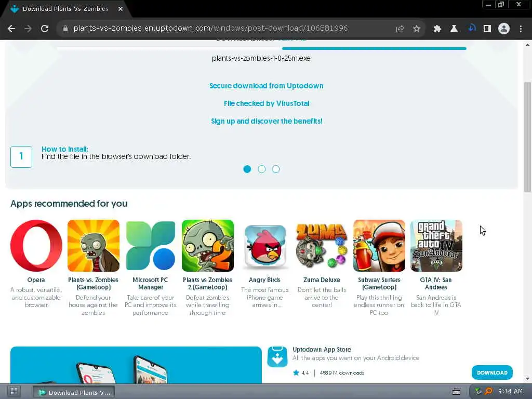Click Plants vs. Zombies (GameLoop) title
This screenshot has height=399, width=532.
93,284
